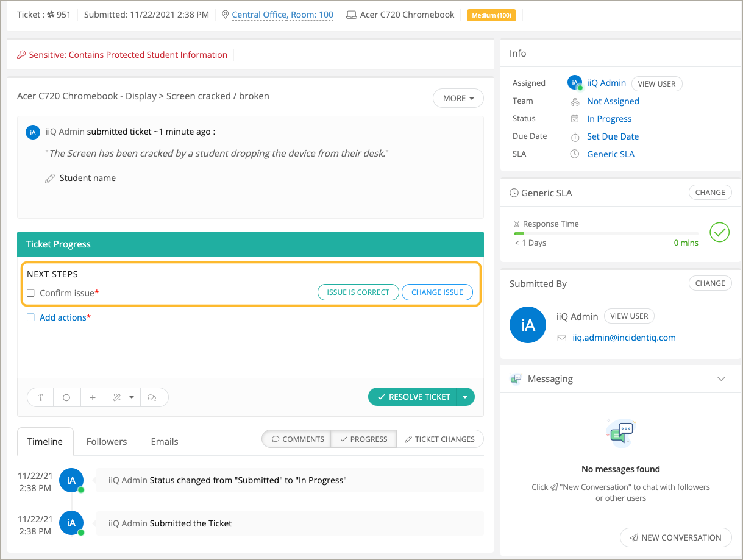The image size is (743, 560).
Task: Click the green SLA checkmark circle icon
Action: pos(719,232)
